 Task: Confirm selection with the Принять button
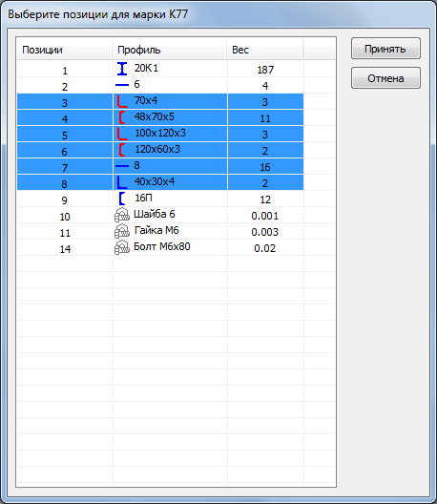click(x=385, y=49)
